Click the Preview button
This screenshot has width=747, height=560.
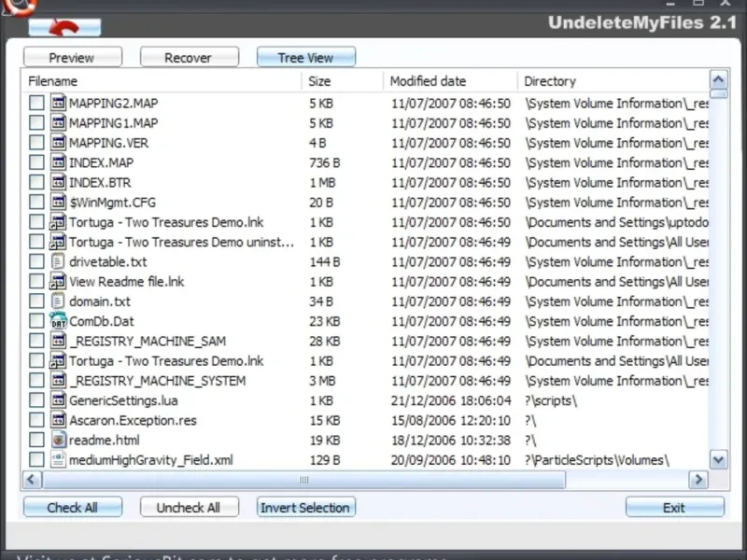(x=73, y=57)
